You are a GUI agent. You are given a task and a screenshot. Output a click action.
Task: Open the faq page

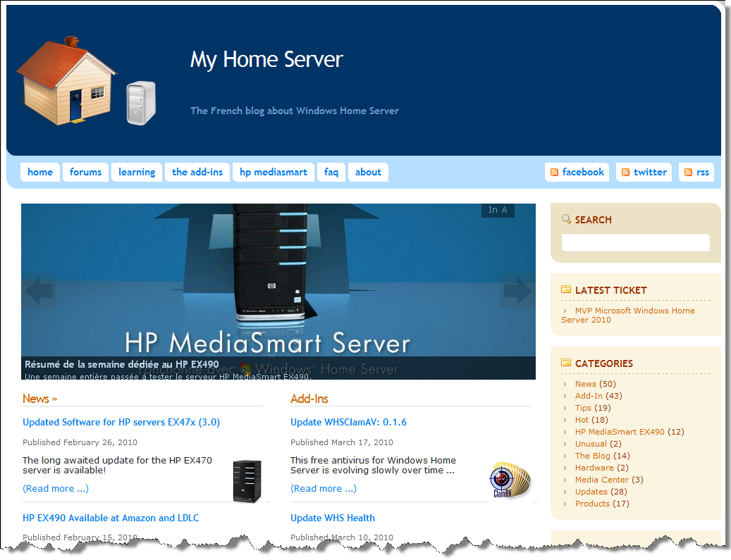coord(331,172)
